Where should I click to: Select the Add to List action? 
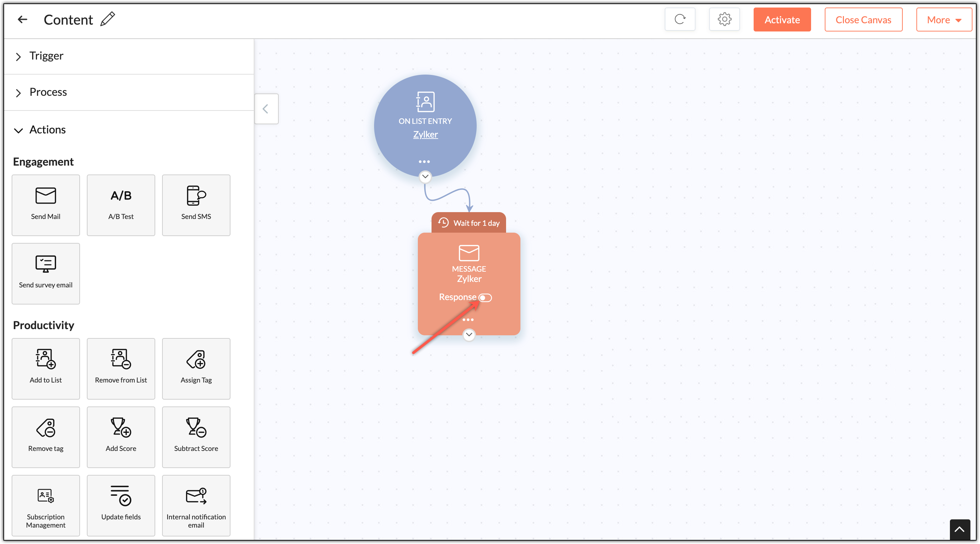[46, 369]
